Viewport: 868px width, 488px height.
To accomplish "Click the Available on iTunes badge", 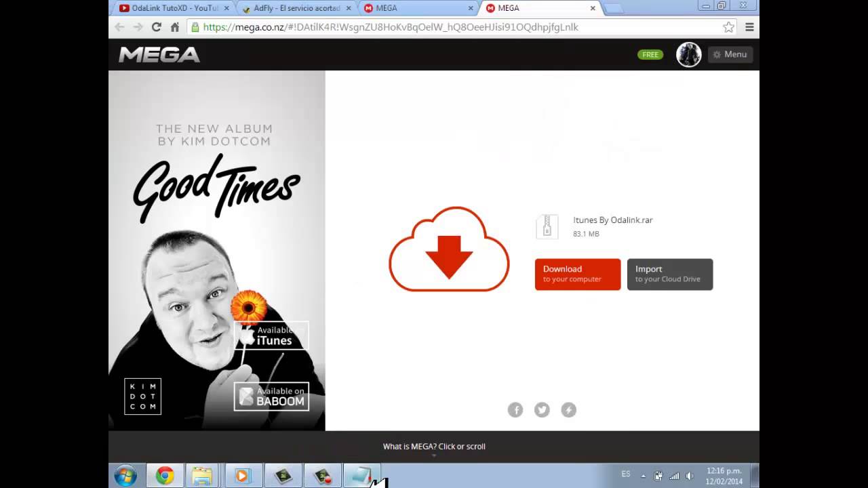I will (x=271, y=335).
